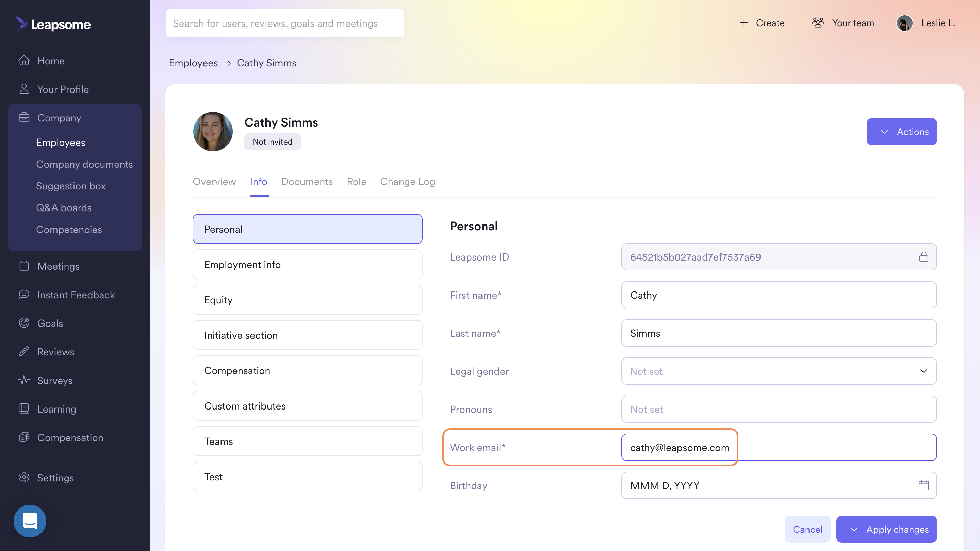The width and height of the screenshot is (980, 551).
Task: Open the Equity section
Action: click(307, 300)
